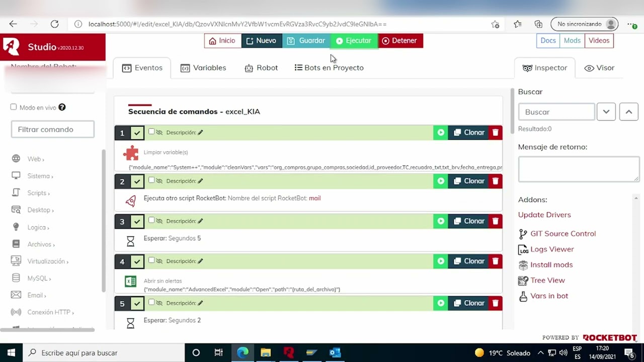Screen dimensions: 644x362
Task: Click the Detener button
Action: click(400, 41)
